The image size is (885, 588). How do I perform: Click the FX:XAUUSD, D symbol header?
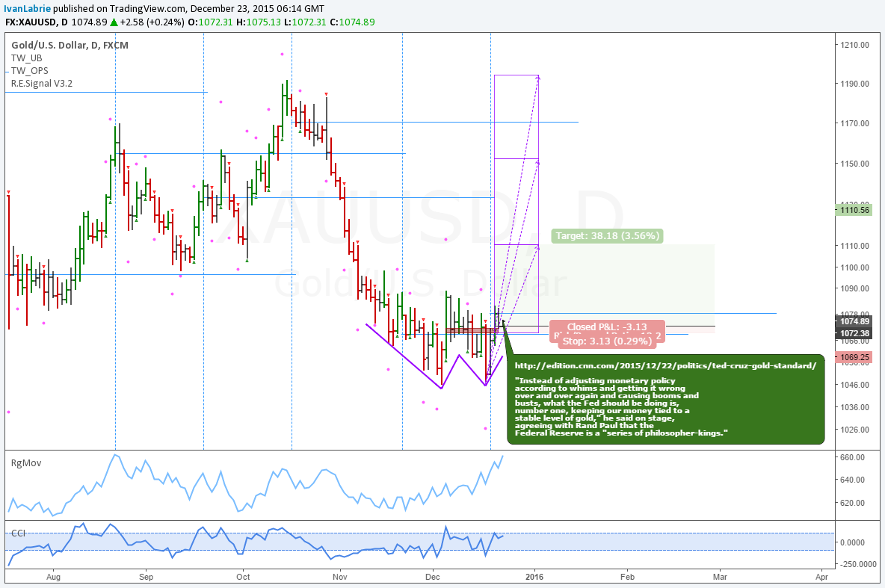pos(37,22)
